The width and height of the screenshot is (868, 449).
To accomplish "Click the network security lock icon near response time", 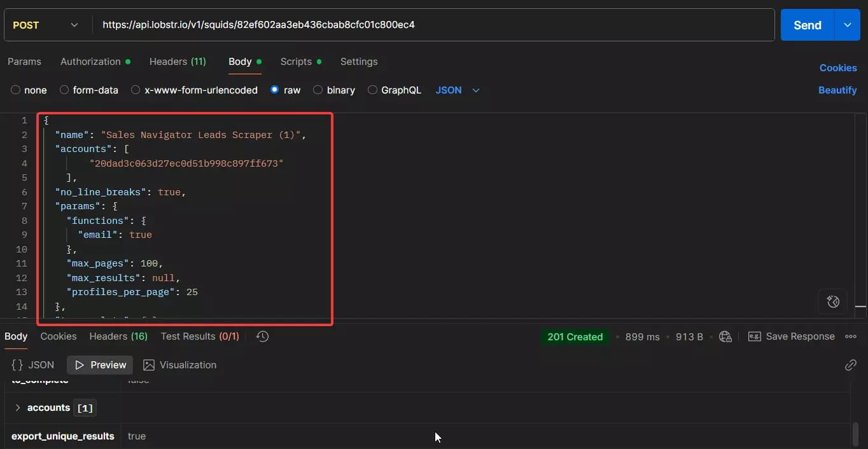I will (x=725, y=336).
